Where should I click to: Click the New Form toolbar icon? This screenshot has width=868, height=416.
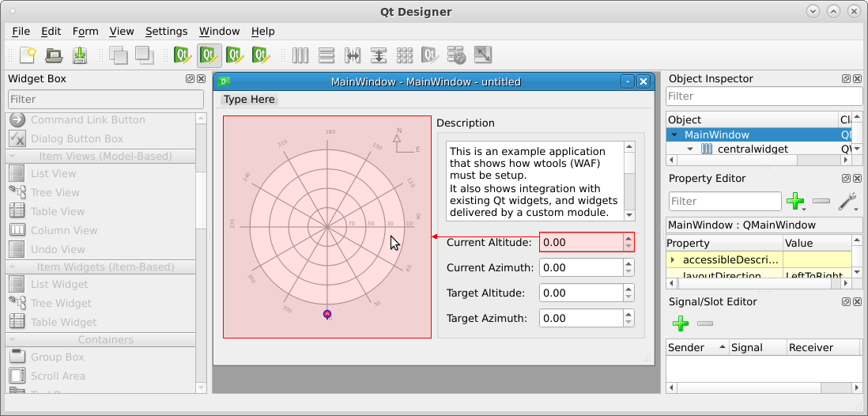pos(28,55)
